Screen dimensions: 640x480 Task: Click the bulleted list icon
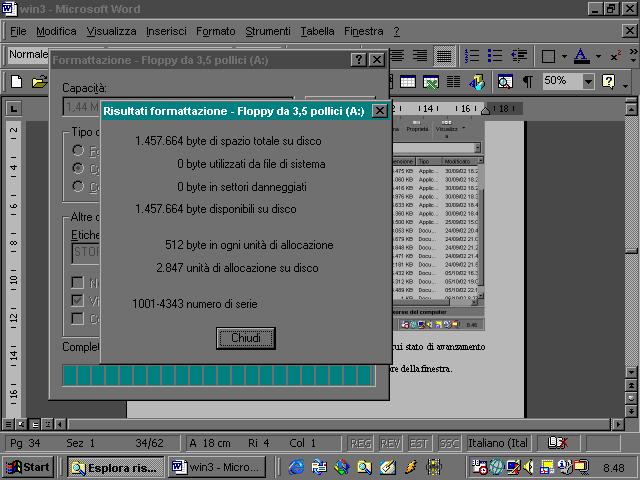click(493, 56)
